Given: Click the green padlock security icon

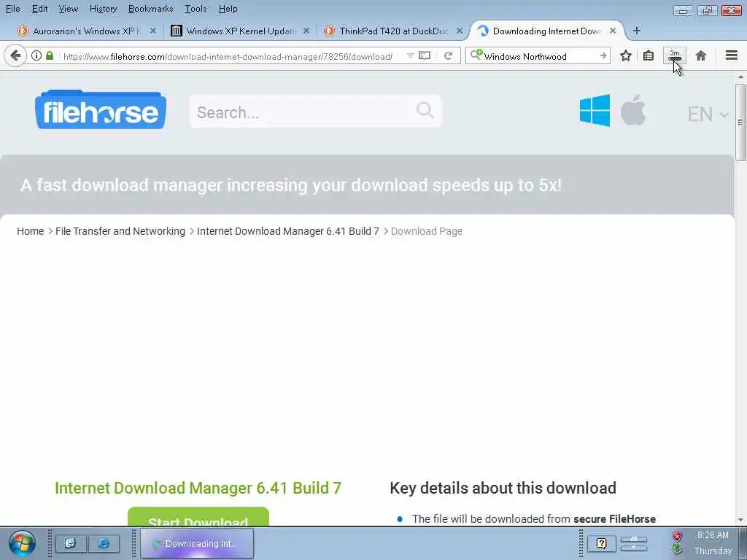Looking at the screenshot, I should (50, 55).
